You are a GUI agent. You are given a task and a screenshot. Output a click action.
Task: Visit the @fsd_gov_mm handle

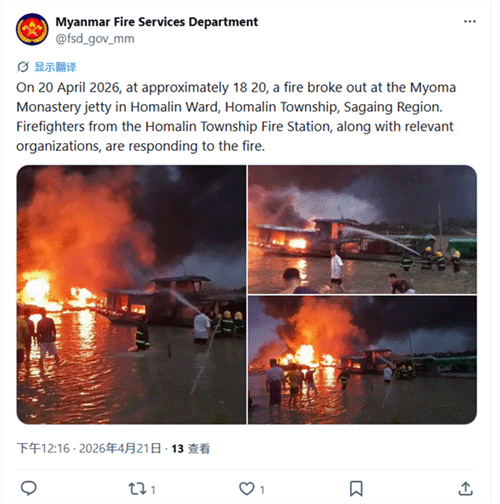95,39
